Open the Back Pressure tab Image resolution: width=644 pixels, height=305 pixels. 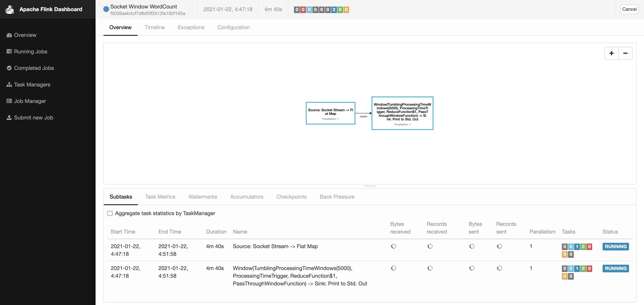pyautogui.click(x=337, y=196)
